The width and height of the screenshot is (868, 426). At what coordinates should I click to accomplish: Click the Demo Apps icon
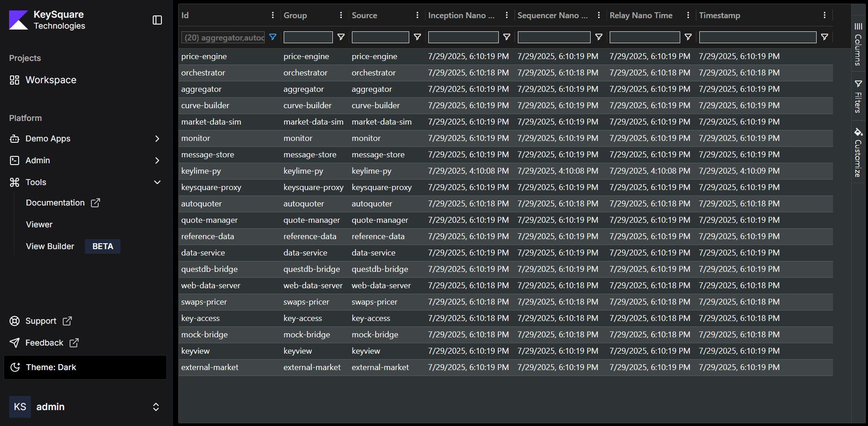[15, 139]
